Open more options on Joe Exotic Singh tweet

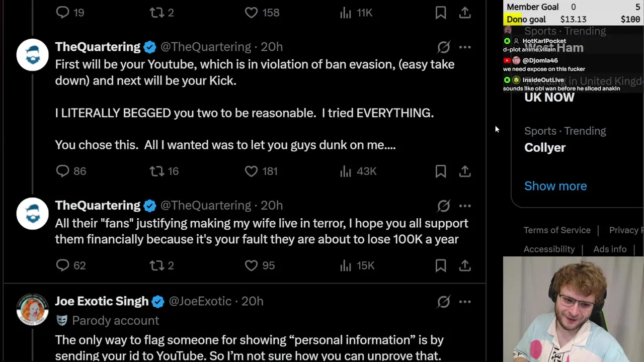coord(465,302)
